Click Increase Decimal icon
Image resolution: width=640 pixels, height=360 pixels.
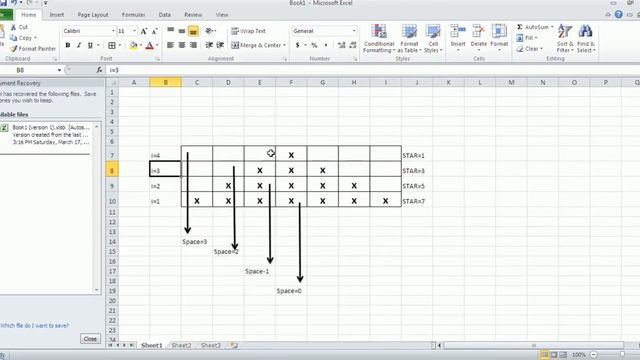click(x=342, y=45)
